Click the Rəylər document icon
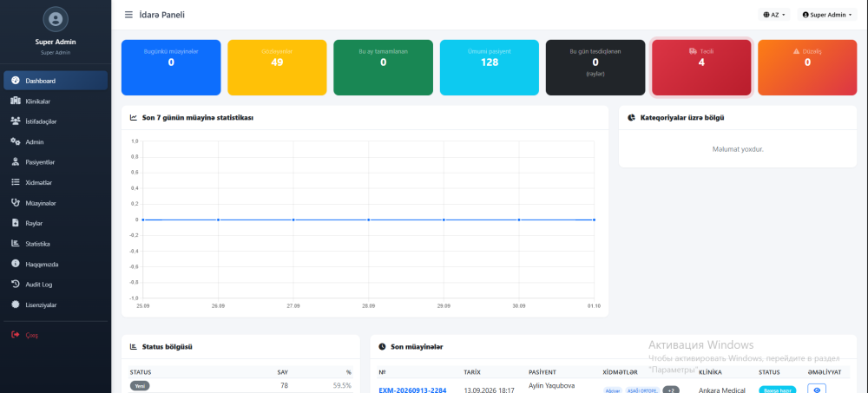The width and height of the screenshot is (868, 393). [16, 223]
